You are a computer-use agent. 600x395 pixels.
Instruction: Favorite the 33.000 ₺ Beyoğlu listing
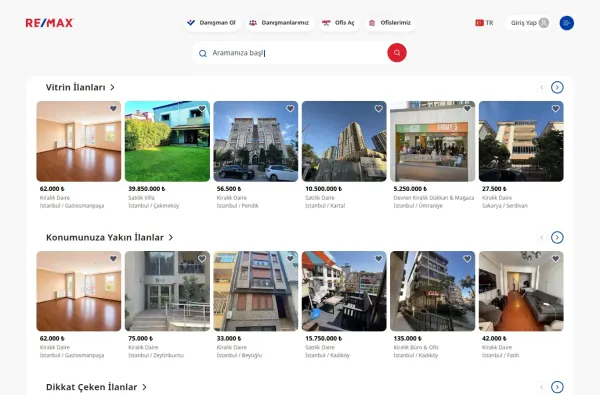[290, 259]
